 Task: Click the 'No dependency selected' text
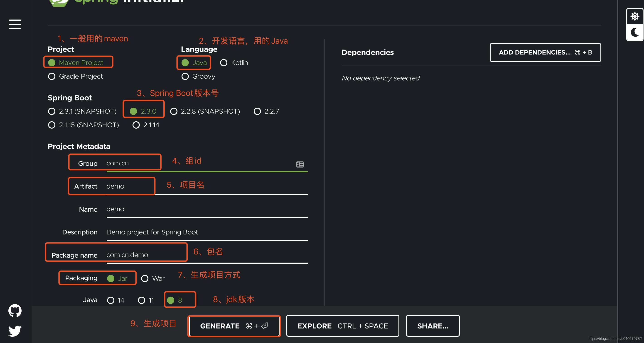click(x=381, y=78)
